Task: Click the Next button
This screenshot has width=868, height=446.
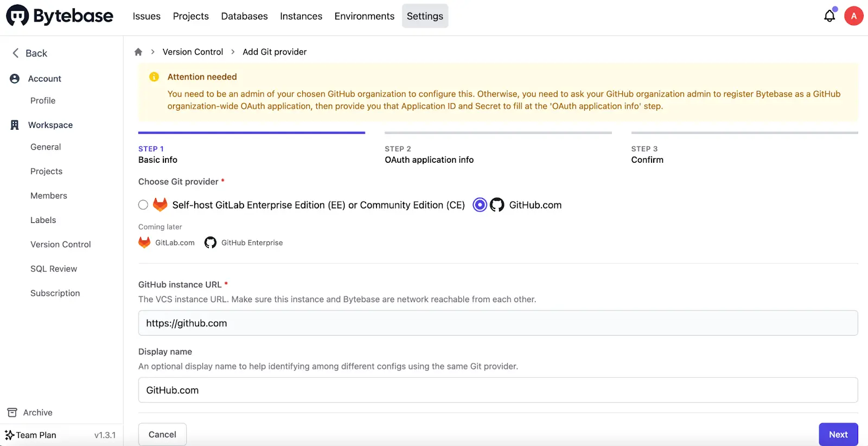Action: point(838,435)
